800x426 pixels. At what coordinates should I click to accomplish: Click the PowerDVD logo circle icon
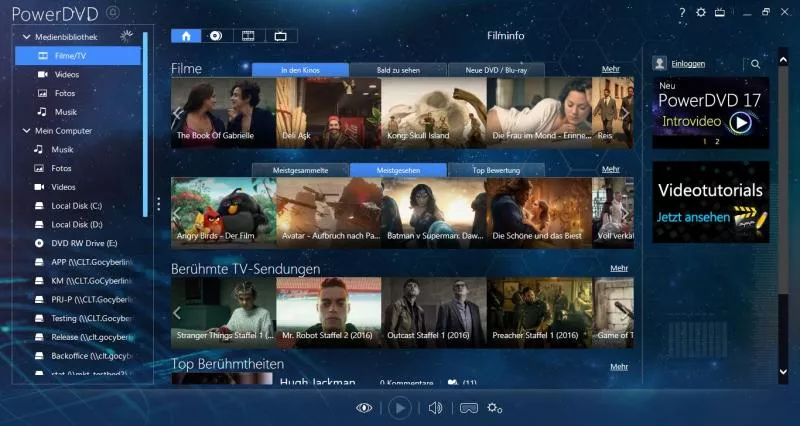click(x=113, y=13)
